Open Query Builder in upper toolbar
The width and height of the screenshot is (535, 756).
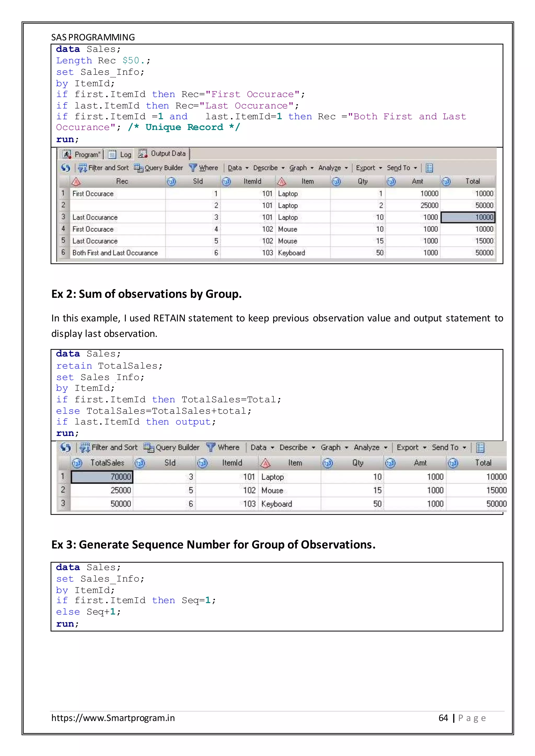pyautogui.click(x=159, y=168)
